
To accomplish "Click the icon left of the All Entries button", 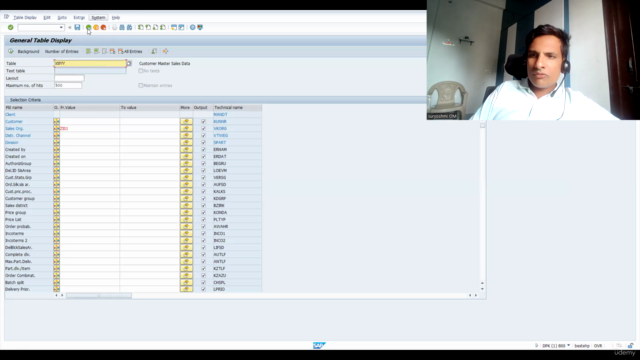I will (x=112, y=51).
